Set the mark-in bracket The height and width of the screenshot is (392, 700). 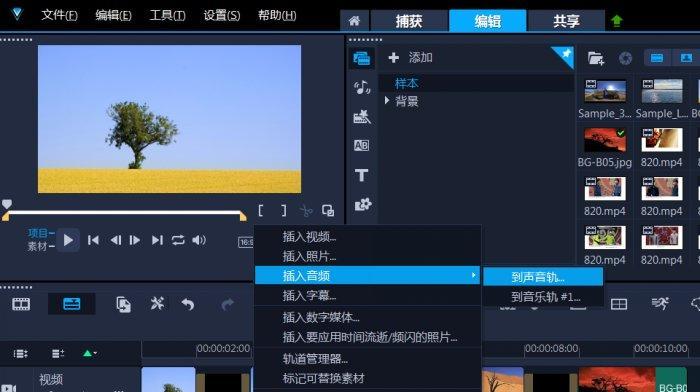[x=261, y=210]
